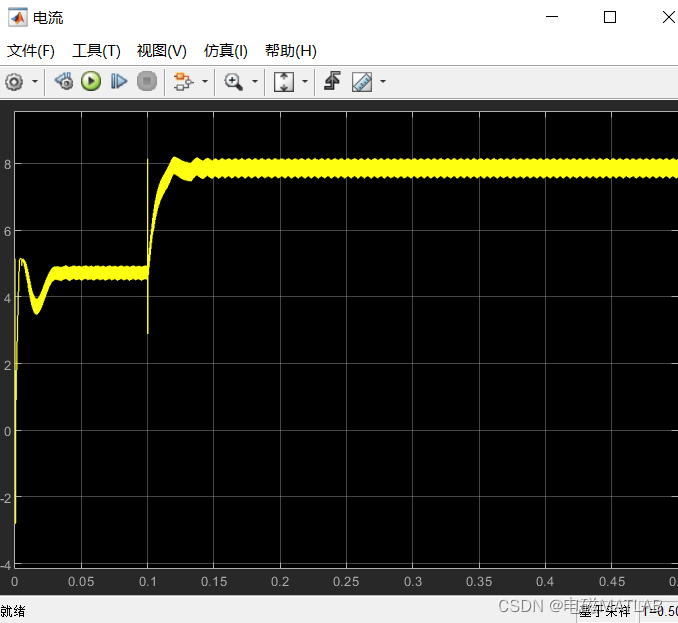Screen dimensions: 678x623
Task: Open the 帮助(H) menu
Action: 291,51
